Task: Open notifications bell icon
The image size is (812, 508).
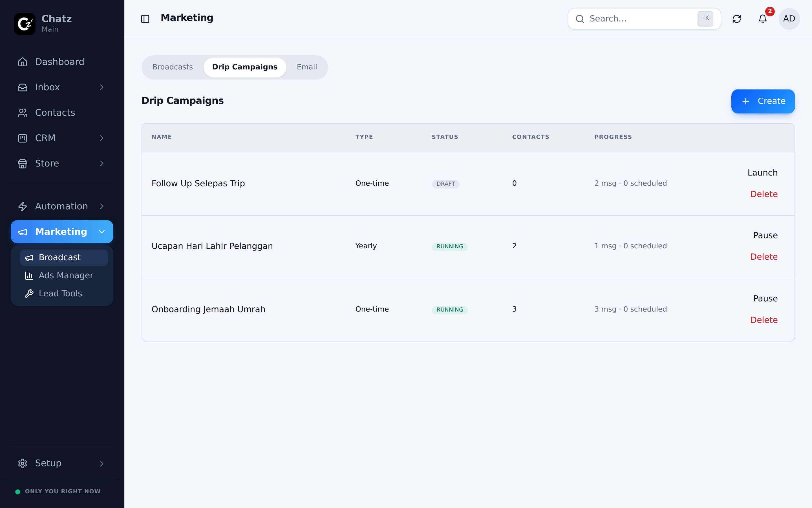Action: [x=762, y=19]
